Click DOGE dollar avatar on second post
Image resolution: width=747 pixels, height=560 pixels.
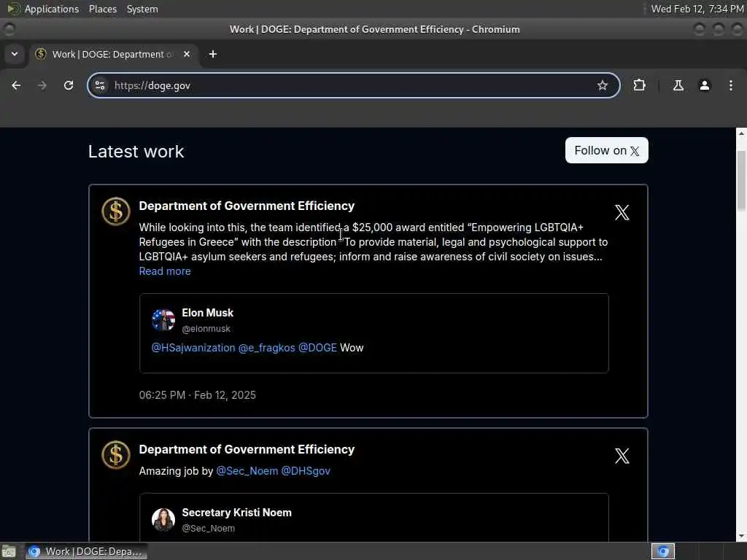point(116,455)
